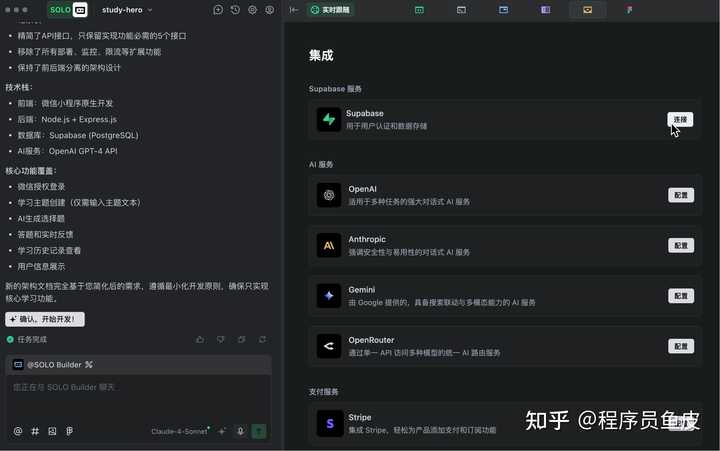
Task: Select the OpenAI integration title text
Action: tap(362, 189)
